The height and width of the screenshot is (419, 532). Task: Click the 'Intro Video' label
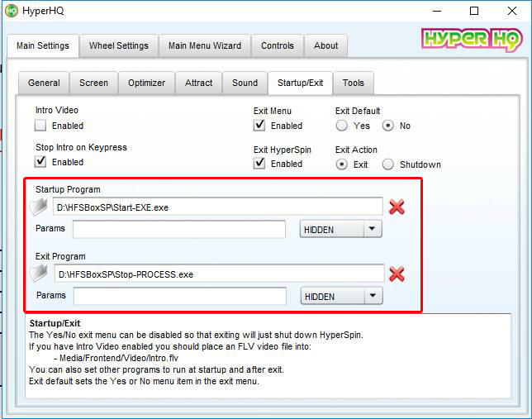point(57,110)
